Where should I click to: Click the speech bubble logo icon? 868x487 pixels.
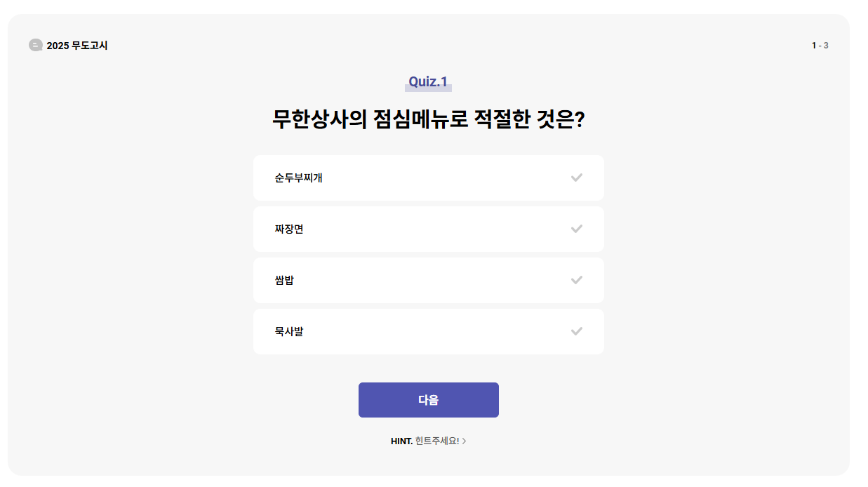coord(34,46)
